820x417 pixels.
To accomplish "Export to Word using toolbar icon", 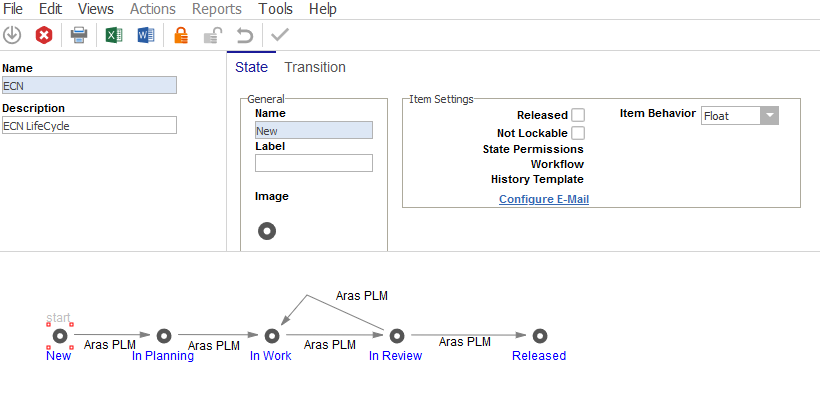I will tap(145, 36).
